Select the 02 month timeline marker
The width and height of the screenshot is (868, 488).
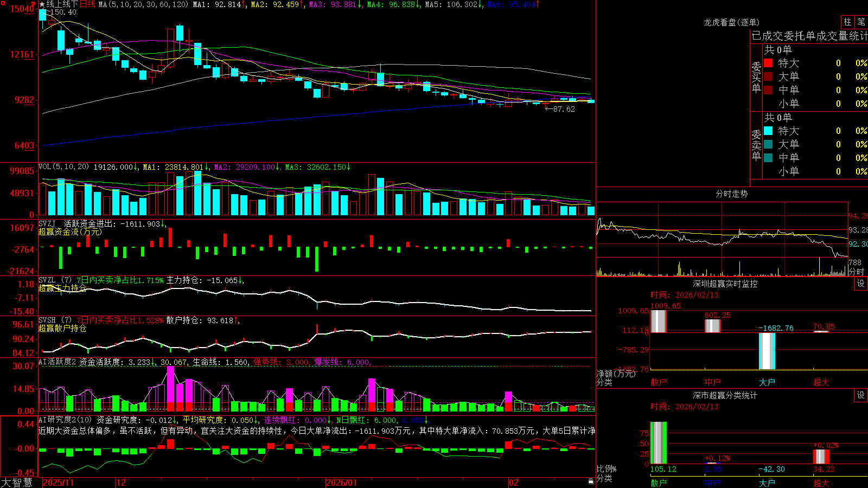pos(514,483)
